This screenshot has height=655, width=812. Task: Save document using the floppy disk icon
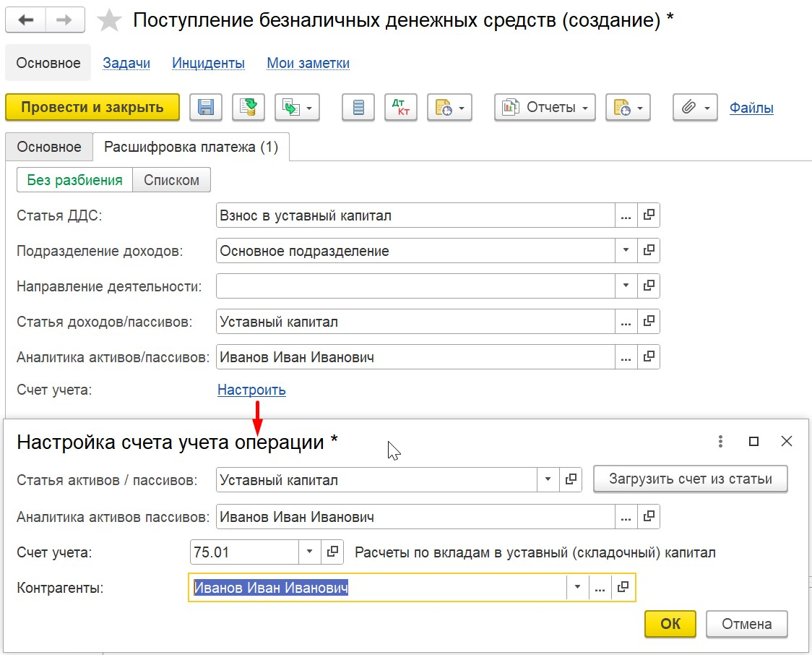tap(206, 107)
